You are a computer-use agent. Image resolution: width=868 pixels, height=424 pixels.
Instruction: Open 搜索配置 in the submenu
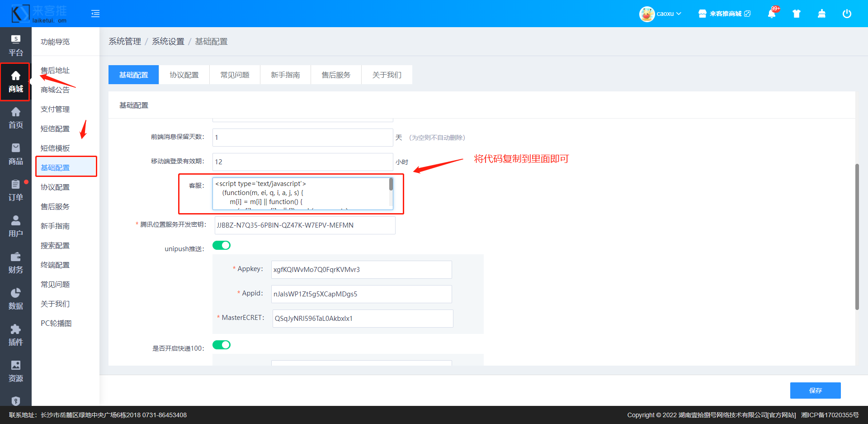click(55, 245)
